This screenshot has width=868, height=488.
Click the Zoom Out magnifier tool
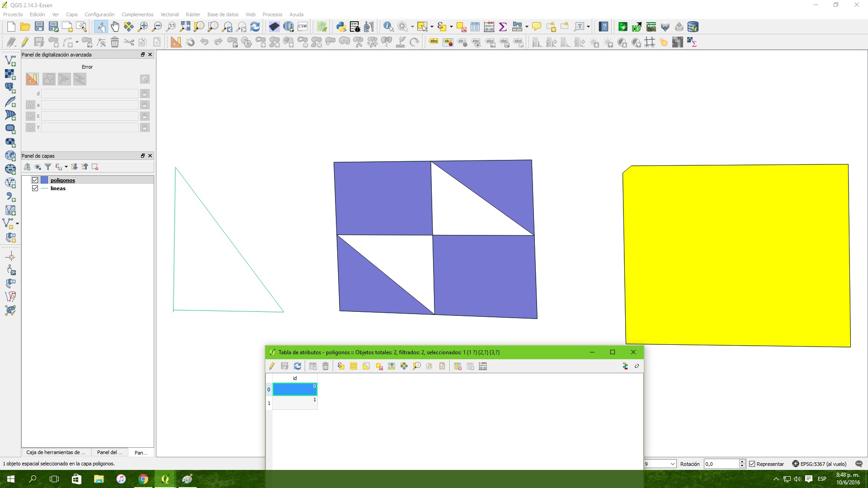tap(157, 27)
